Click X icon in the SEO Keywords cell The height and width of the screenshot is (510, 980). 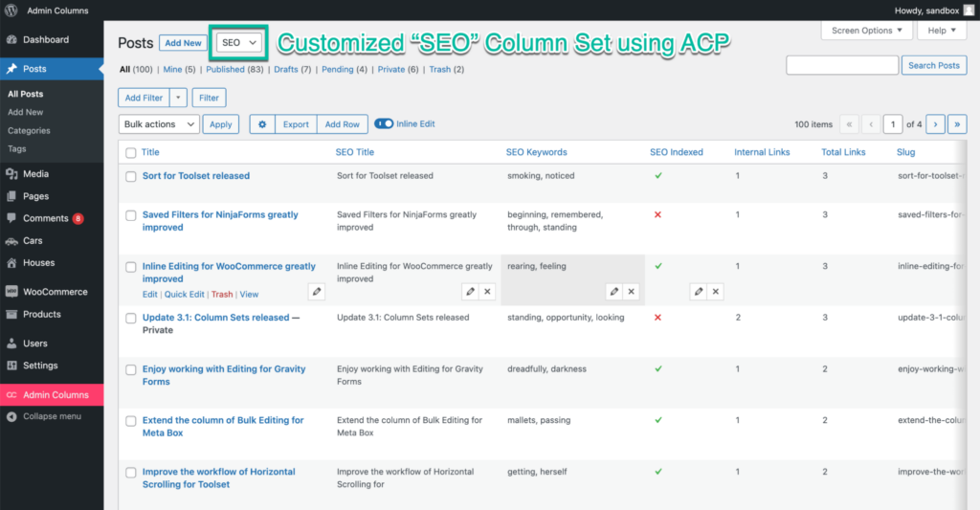coord(632,291)
